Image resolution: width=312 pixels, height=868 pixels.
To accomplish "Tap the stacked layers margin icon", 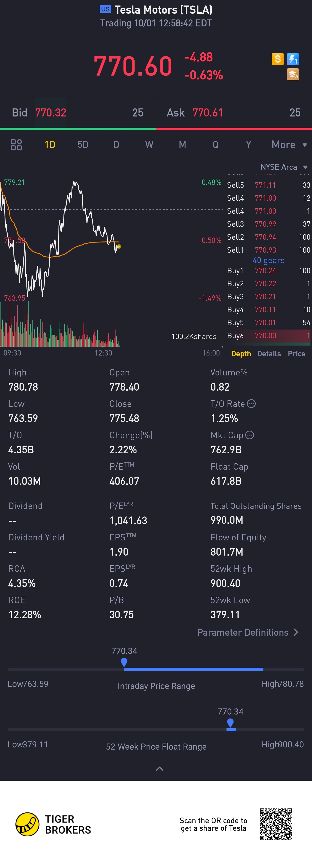I will 292,74.
